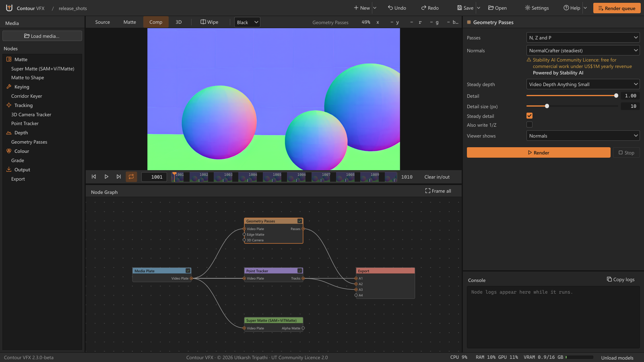Click Unload models in status bar
The width and height of the screenshot is (644, 362).
pyautogui.click(x=617, y=358)
